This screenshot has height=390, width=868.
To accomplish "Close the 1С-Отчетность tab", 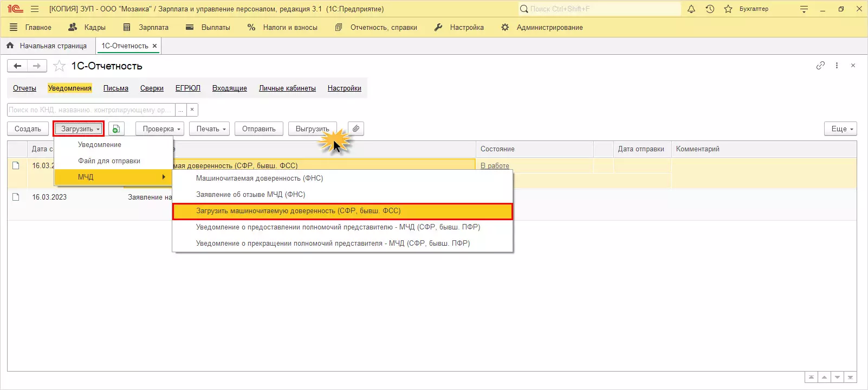I will click(154, 46).
